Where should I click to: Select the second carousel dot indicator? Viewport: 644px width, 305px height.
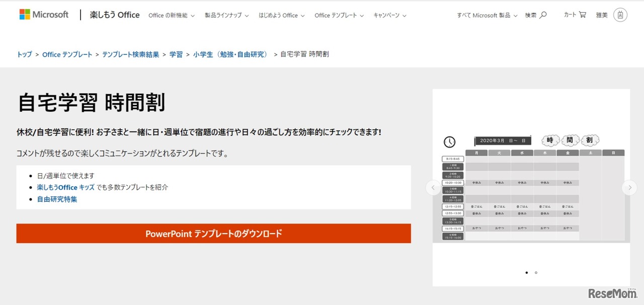[x=536, y=272]
